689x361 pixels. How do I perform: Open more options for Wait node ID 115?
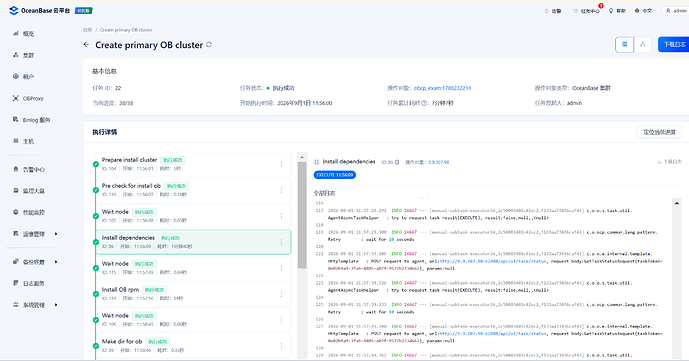click(x=281, y=268)
